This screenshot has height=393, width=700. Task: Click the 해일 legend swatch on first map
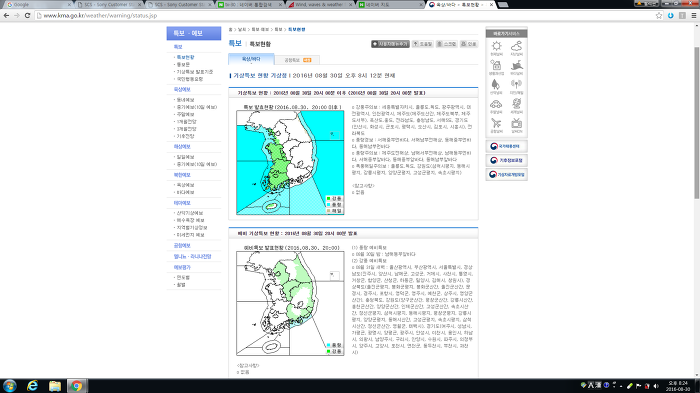pos(329,211)
